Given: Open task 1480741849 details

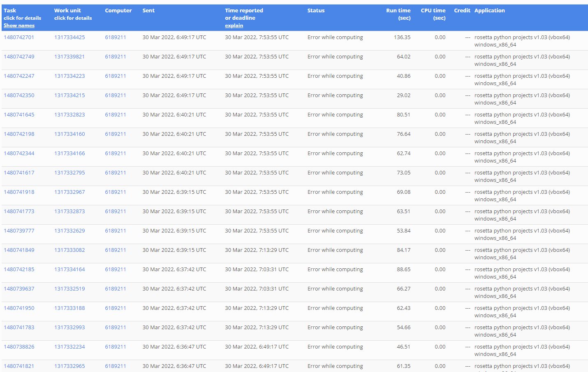Looking at the screenshot, I should point(19,250).
